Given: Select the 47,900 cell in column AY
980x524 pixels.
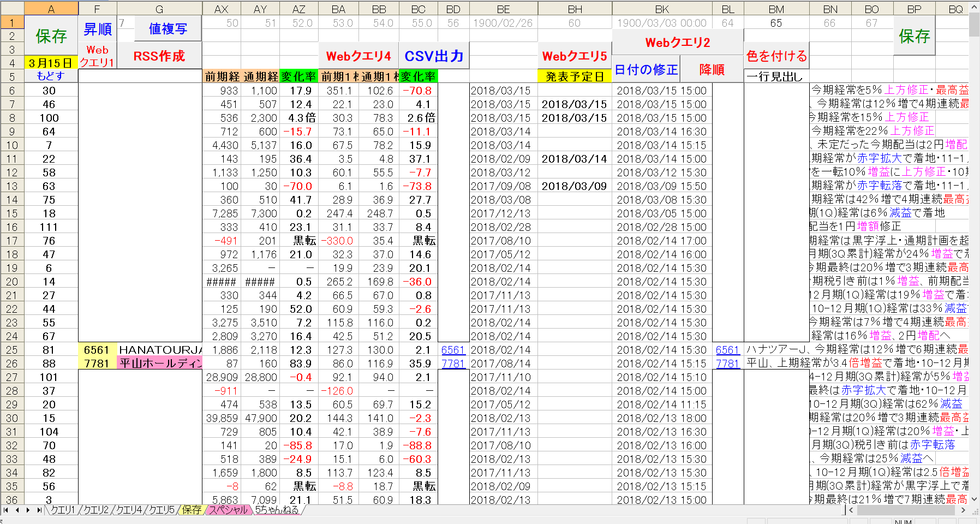Looking at the screenshot, I should pos(260,418).
